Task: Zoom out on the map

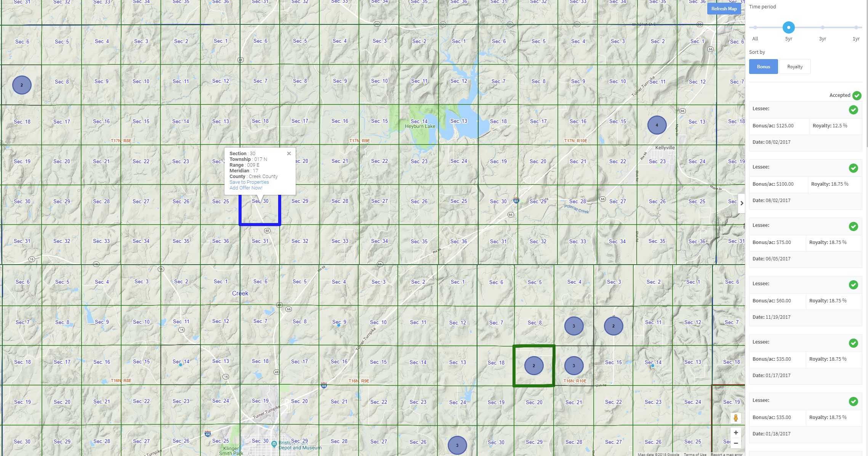Action: [x=736, y=443]
